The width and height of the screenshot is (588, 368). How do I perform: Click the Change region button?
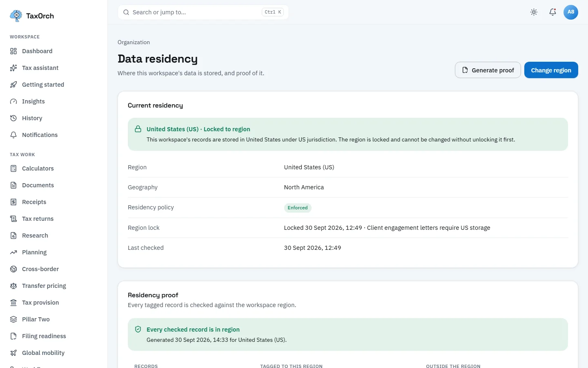(x=551, y=70)
